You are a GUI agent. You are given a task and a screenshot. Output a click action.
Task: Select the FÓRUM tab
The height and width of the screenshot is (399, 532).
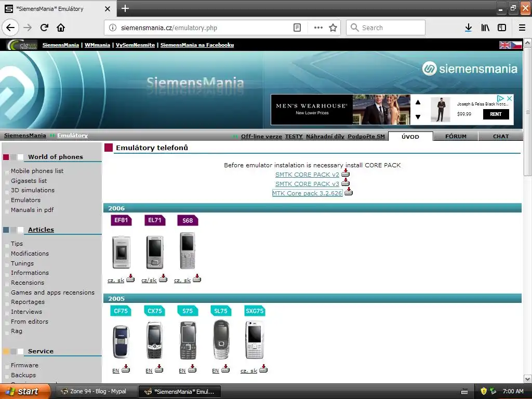point(456,137)
